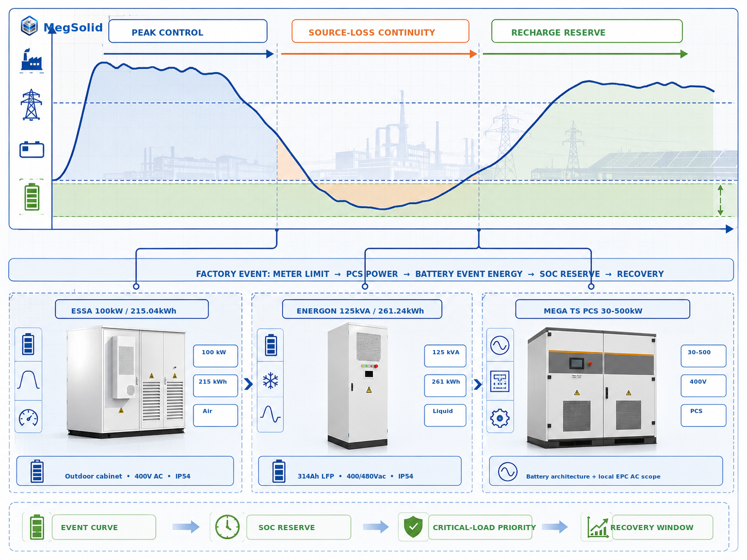747x560 pixels.
Task: Click the RECOVERY WINDOW step box
Action: 662,527
